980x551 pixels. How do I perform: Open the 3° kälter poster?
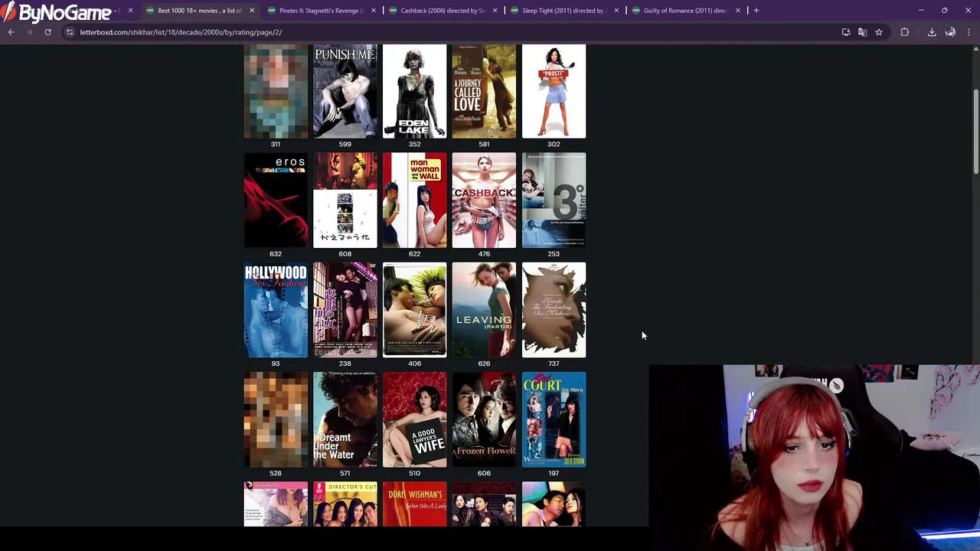click(554, 201)
